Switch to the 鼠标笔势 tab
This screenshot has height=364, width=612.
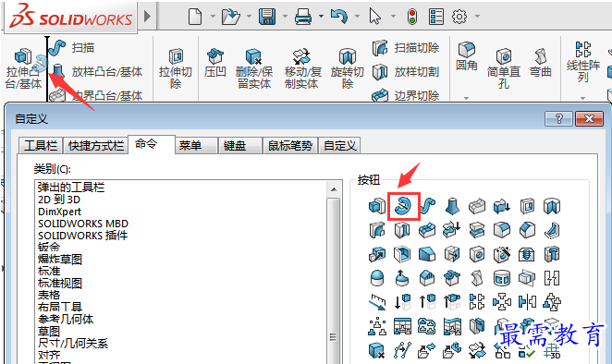tap(290, 146)
